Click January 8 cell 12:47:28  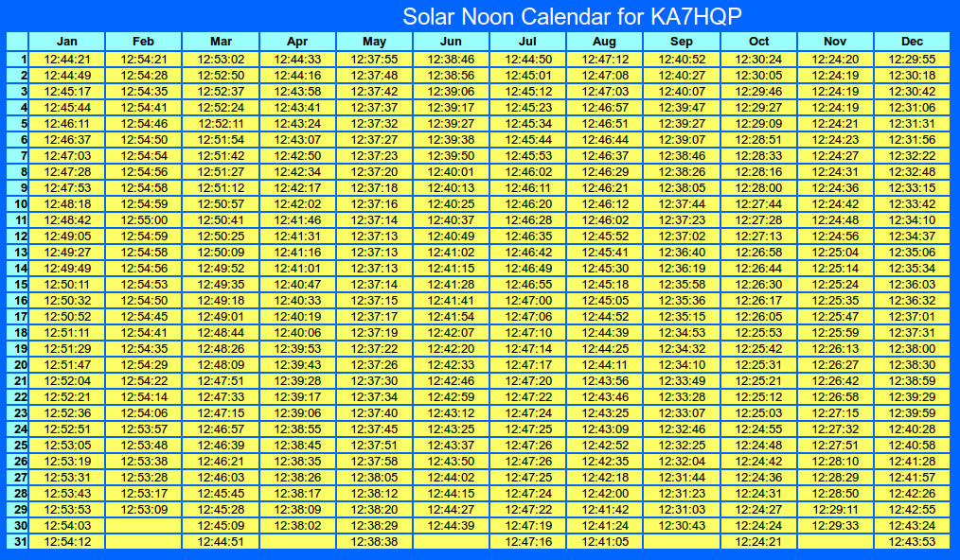pyautogui.click(x=66, y=172)
